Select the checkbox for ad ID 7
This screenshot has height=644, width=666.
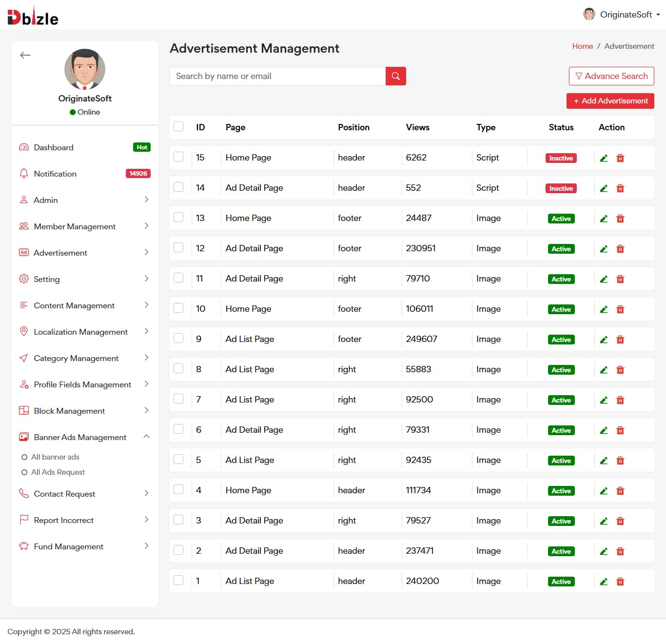pyautogui.click(x=178, y=399)
